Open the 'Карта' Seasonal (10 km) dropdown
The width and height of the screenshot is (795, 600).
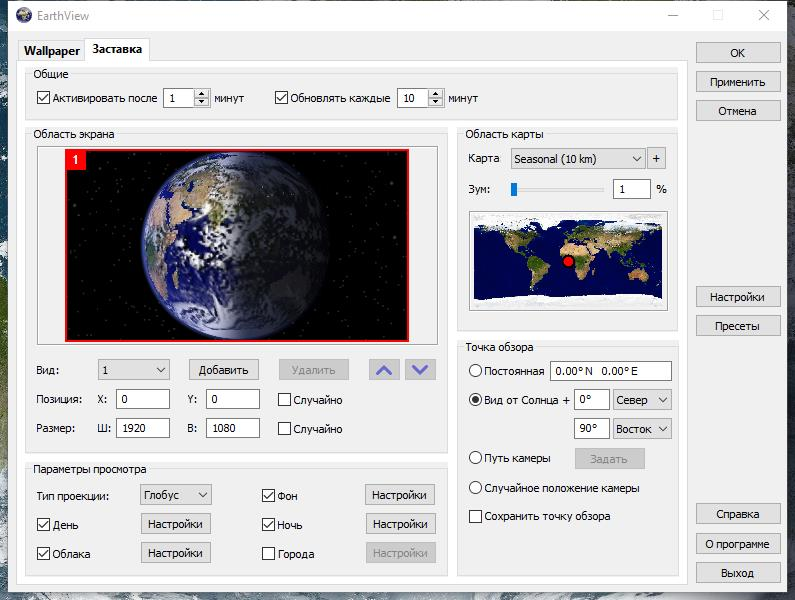coord(577,158)
